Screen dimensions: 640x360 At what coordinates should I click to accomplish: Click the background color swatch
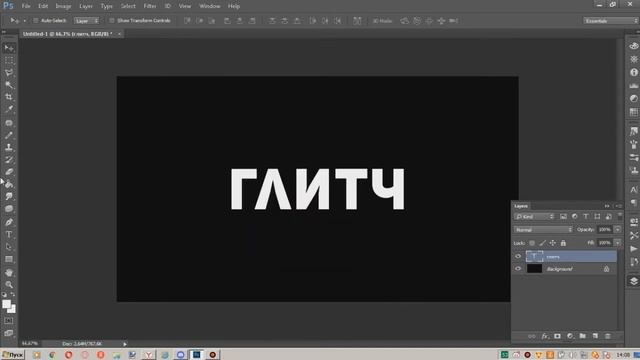(x=13, y=310)
